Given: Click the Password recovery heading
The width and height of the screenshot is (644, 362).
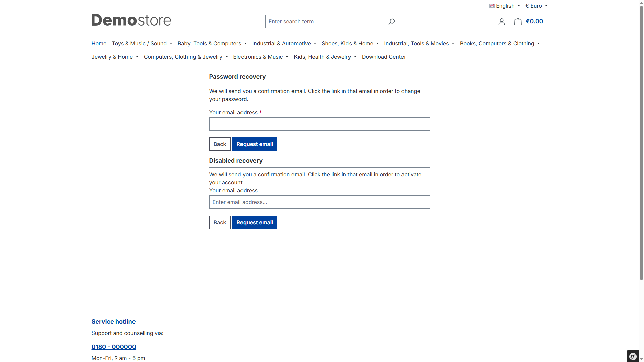Looking at the screenshot, I should point(237,77).
